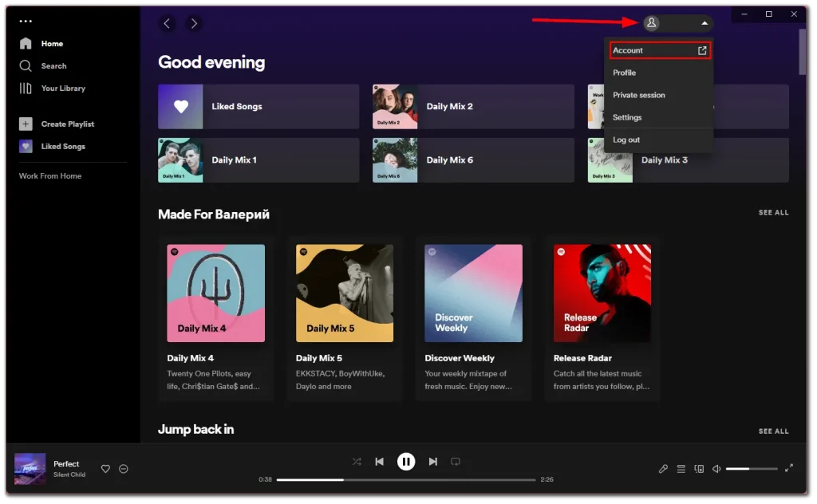Click the song title Perfect
This screenshot has height=504, width=817.
point(66,464)
